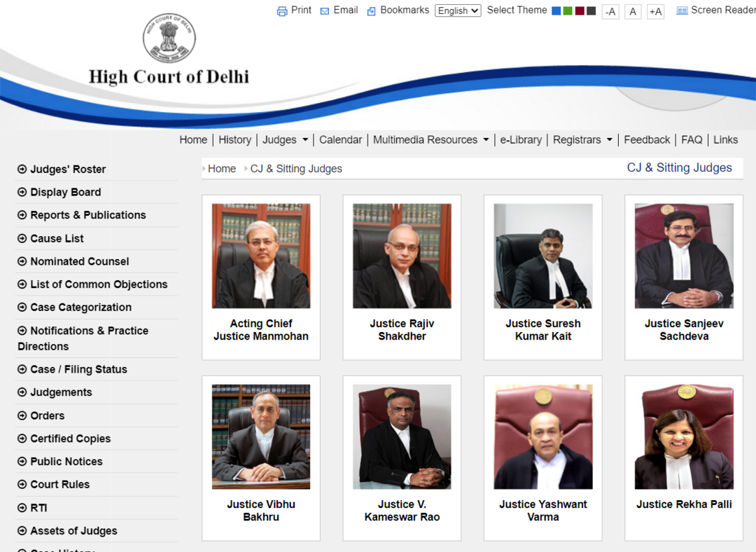Select the green theme color swatch
The width and height of the screenshot is (756, 552).
point(568,11)
